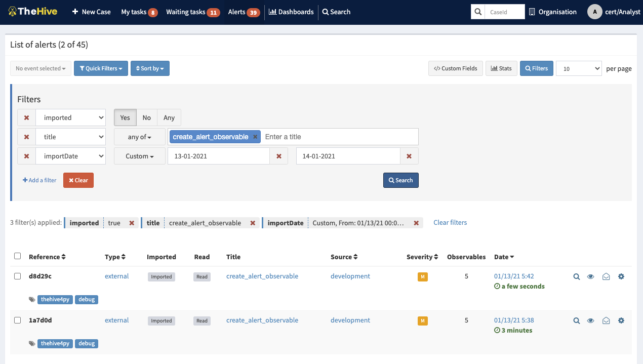Open the CaseId search box magnifier
This screenshot has width=643, height=364.
pos(476,11)
